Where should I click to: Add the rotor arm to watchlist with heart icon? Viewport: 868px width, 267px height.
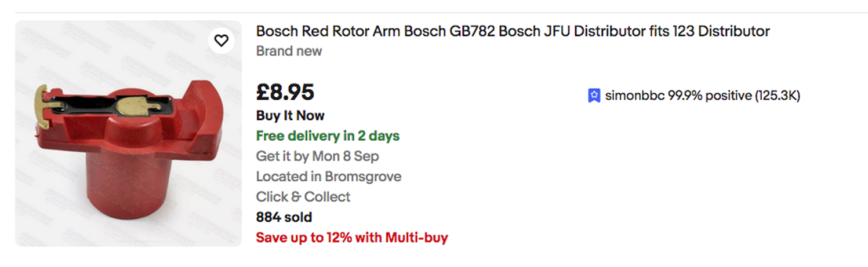click(221, 41)
